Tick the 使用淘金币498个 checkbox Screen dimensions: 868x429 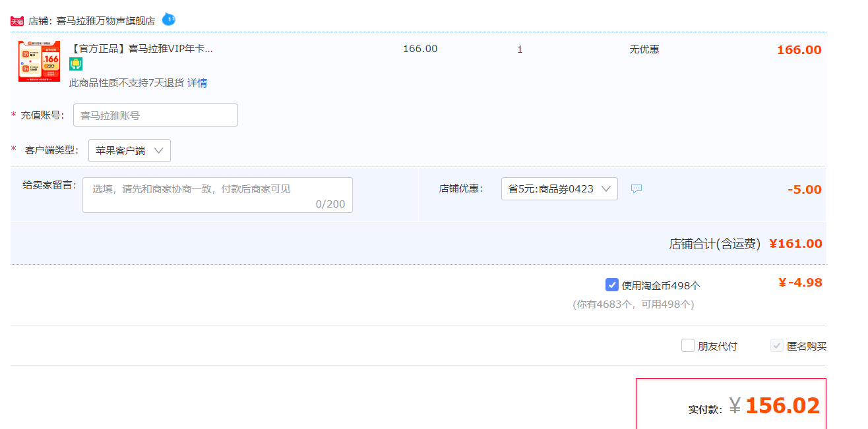pyautogui.click(x=611, y=285)
